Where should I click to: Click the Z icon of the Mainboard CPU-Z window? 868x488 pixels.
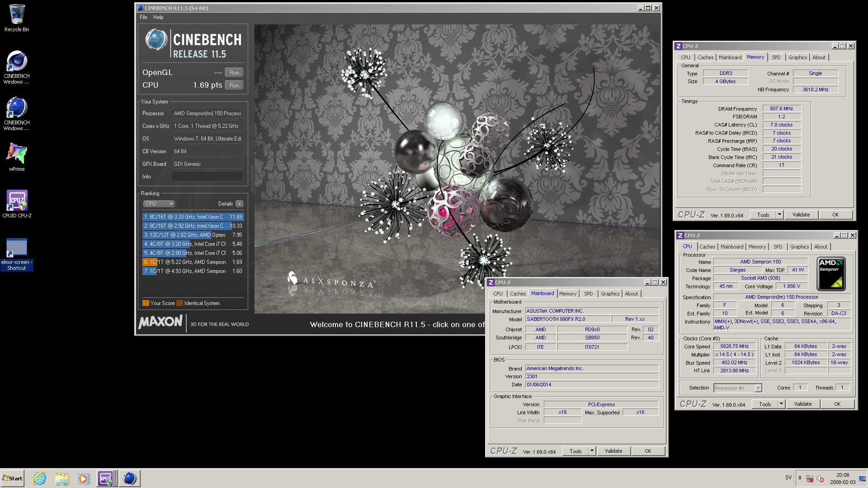[491, 282]
